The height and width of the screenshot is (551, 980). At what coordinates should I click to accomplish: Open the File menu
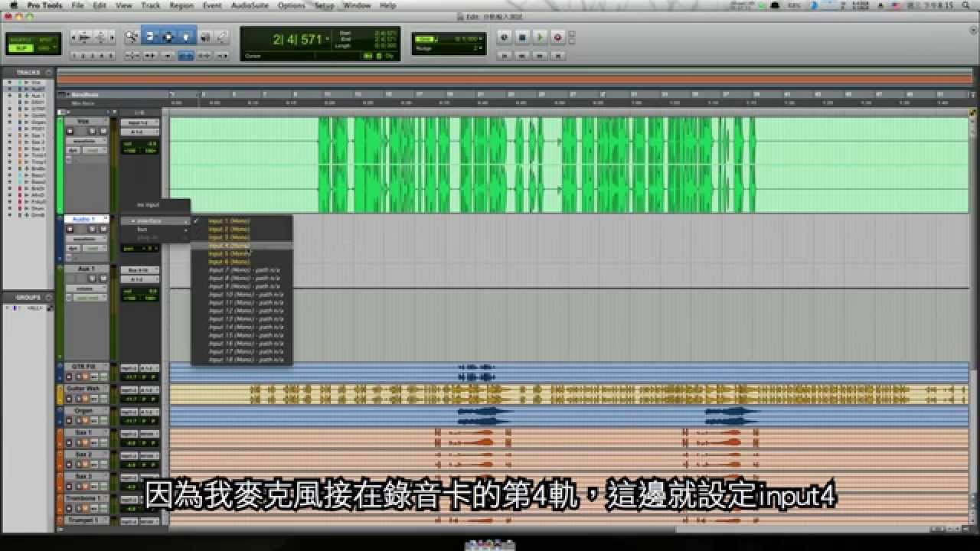tap(77, 5)
